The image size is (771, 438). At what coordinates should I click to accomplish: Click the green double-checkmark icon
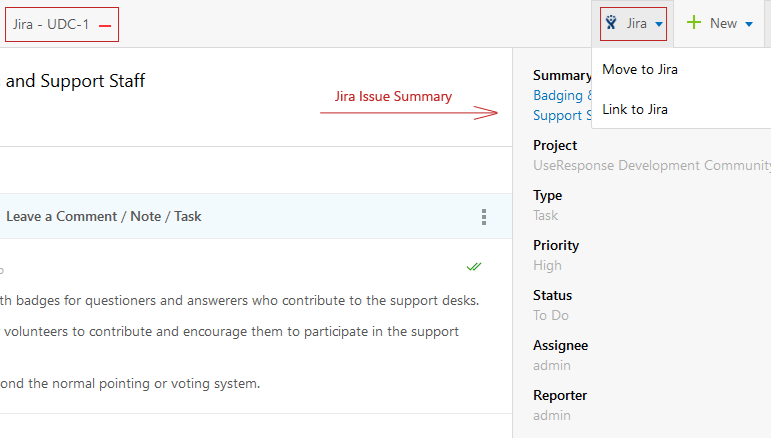tap(474, 267)
